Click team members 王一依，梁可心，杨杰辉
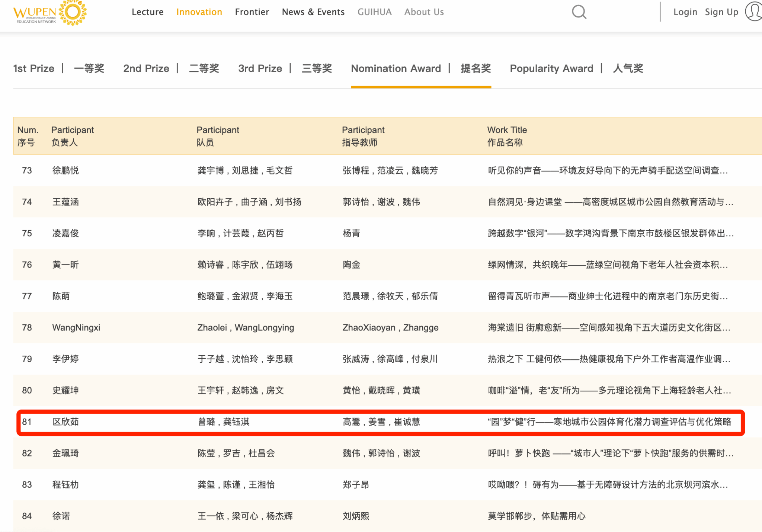 pos(245,516)
